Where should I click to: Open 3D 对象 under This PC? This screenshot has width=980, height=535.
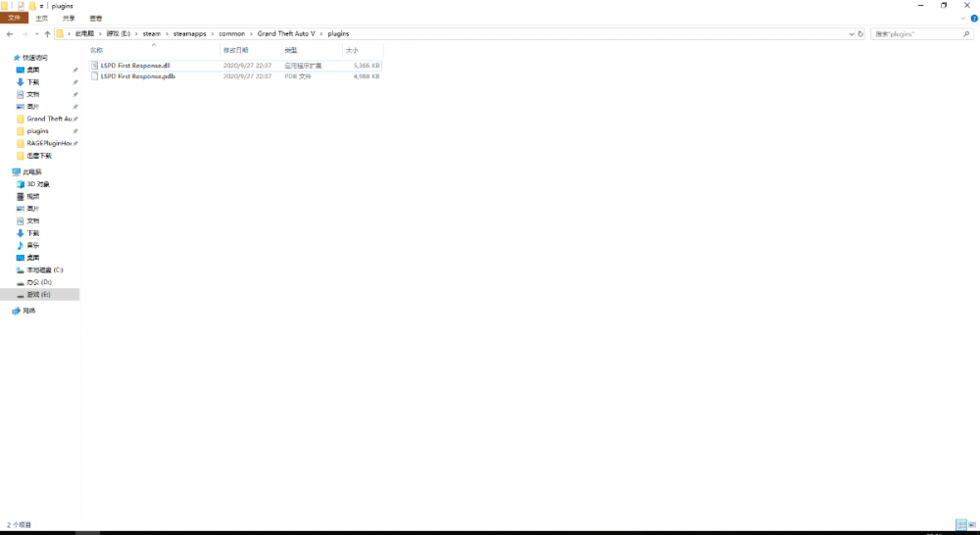point(40,184)
